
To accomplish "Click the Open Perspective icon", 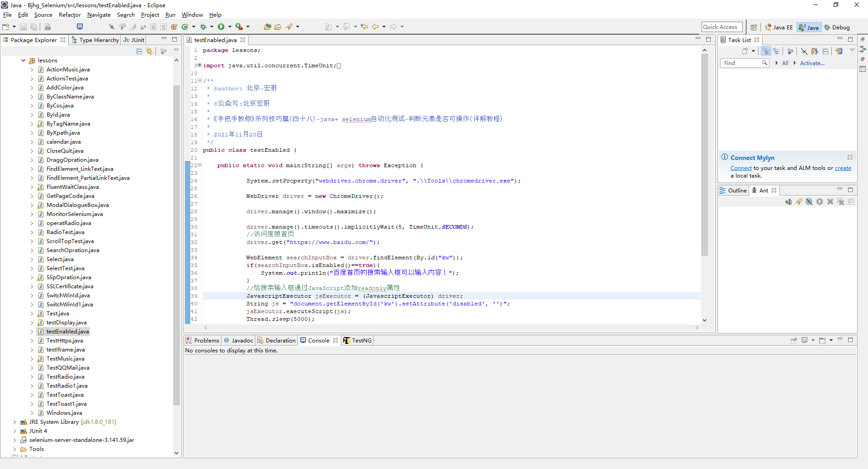I will pos(754,28).
